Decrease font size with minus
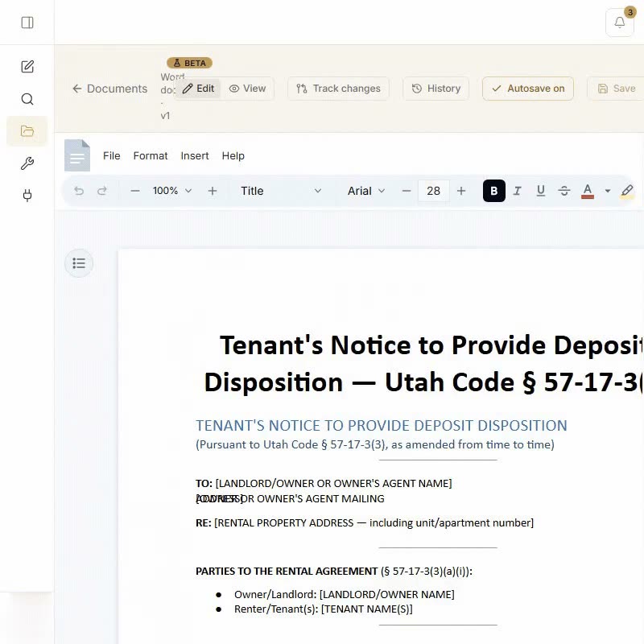644x644 pixels. 407,191
